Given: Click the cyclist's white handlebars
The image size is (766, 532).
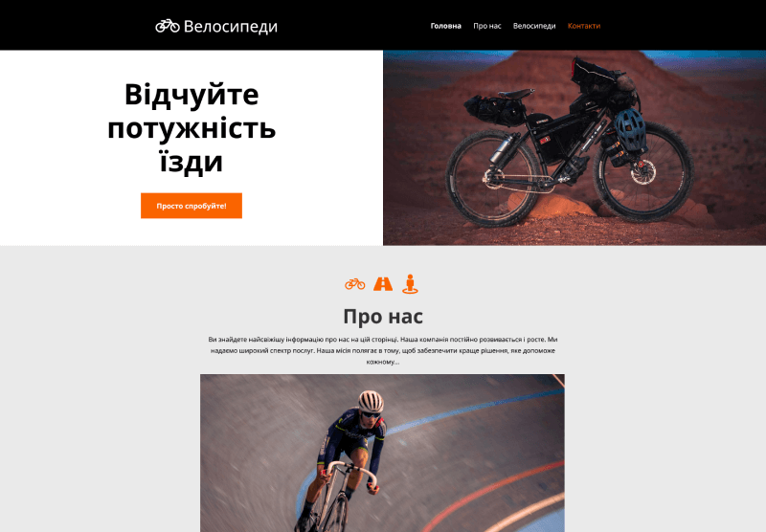Looking at the screenshot, I should point(350,474).
